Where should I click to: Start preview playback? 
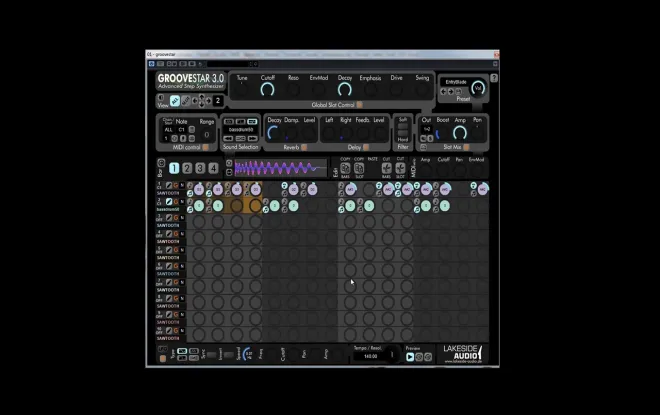(x=410, y=357)
